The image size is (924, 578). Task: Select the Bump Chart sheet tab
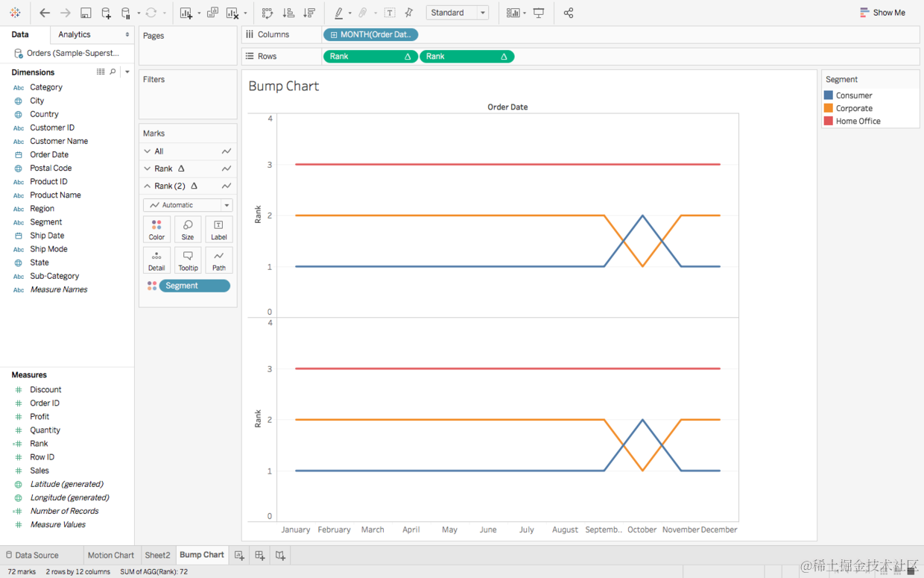click(x=202, y=555)
